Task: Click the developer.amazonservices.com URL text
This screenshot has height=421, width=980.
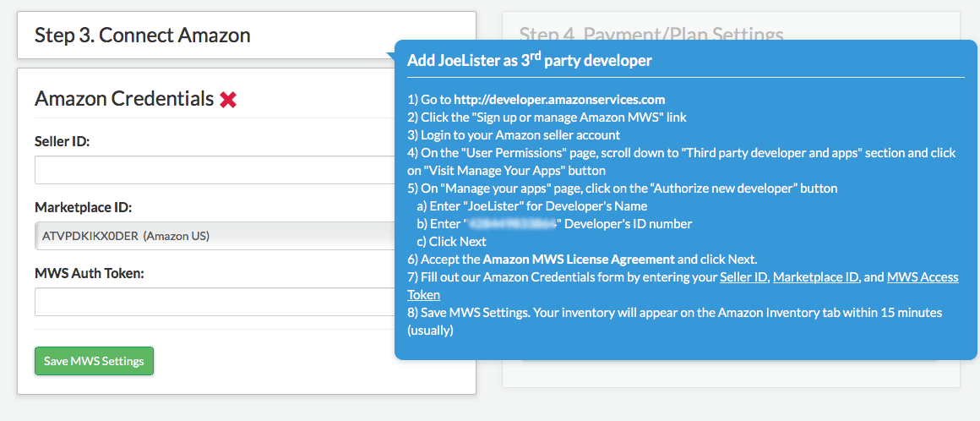Action: [x=559, y=100]
